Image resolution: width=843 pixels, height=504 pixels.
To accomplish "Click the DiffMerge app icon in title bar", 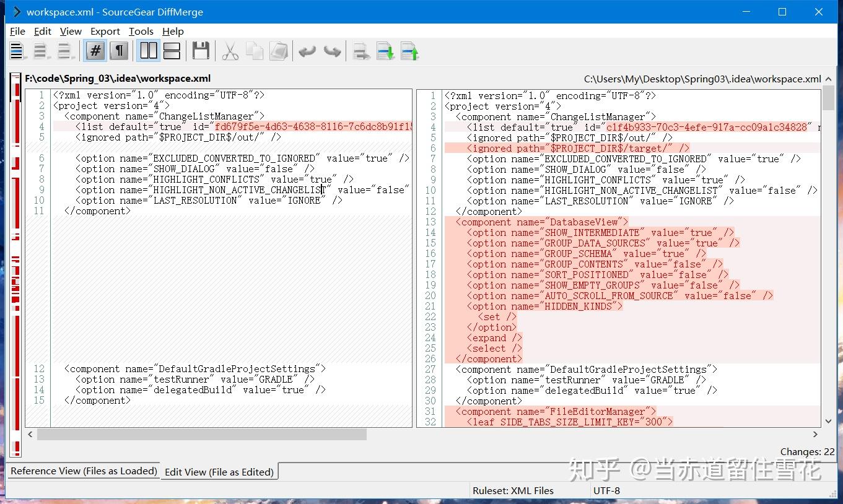I will 16,12.
